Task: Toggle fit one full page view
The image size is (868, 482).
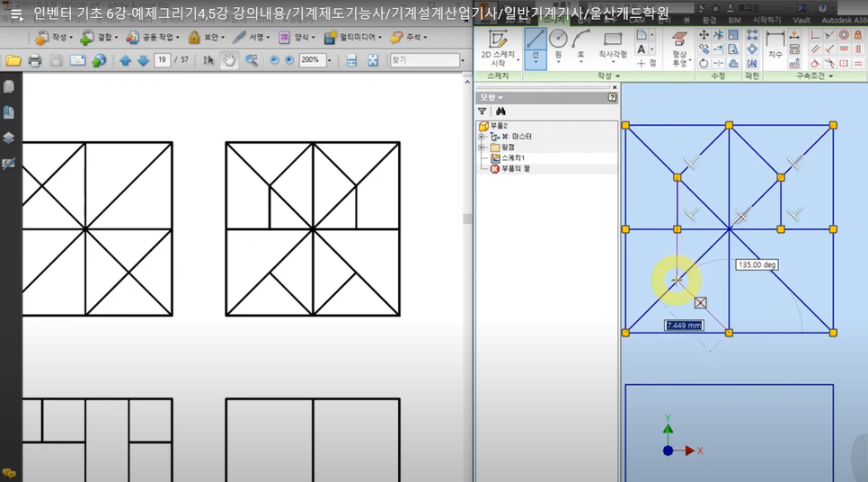Action: [373, 60]
